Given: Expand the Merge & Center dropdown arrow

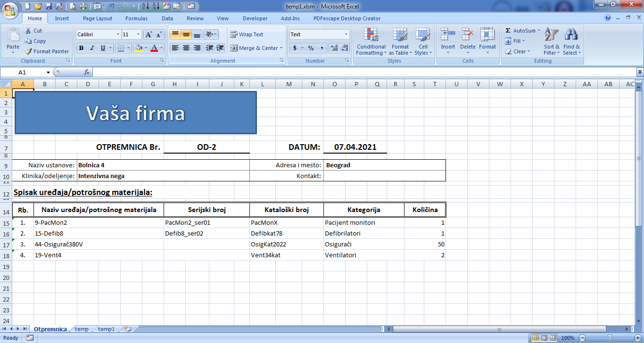Looking at the screenshot, I should click(281, 48).
